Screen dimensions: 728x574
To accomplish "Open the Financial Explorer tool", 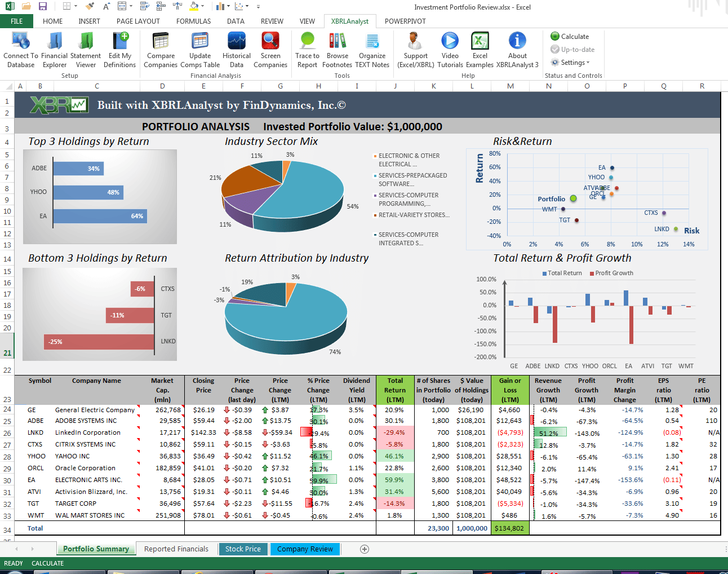I will tap(54, 49).
